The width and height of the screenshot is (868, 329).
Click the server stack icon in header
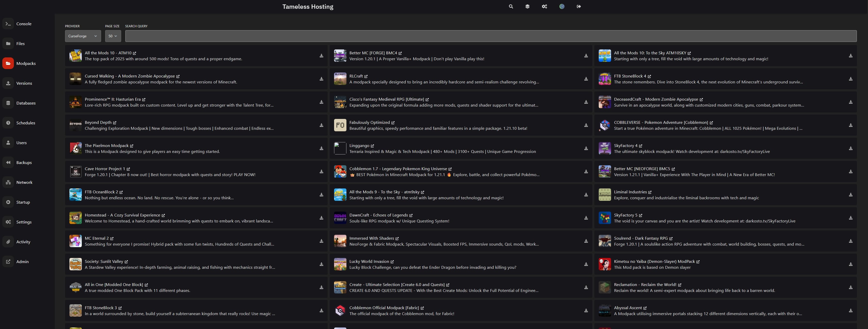pos(528,6)
